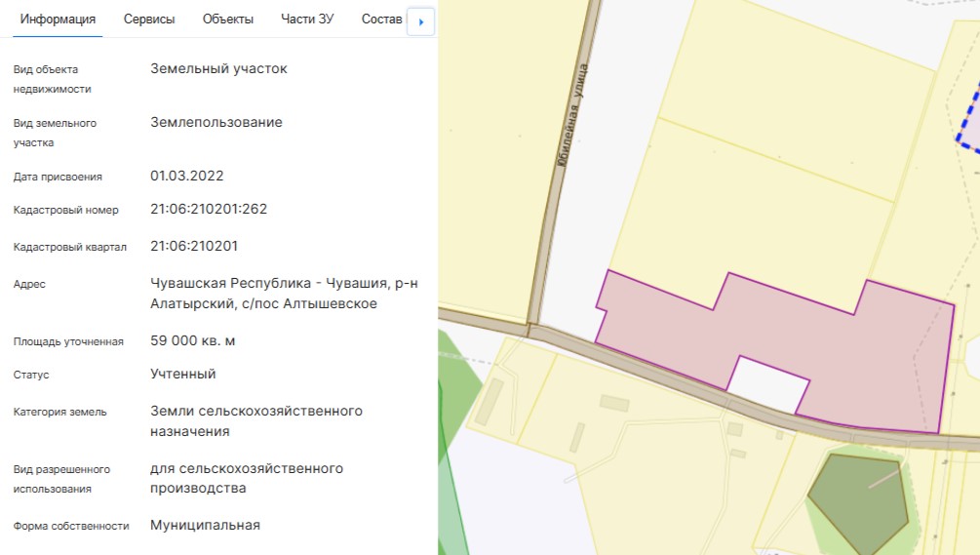980x555 pixels.
Task: Click the status value Учтенный
Action: coord(183,374)
